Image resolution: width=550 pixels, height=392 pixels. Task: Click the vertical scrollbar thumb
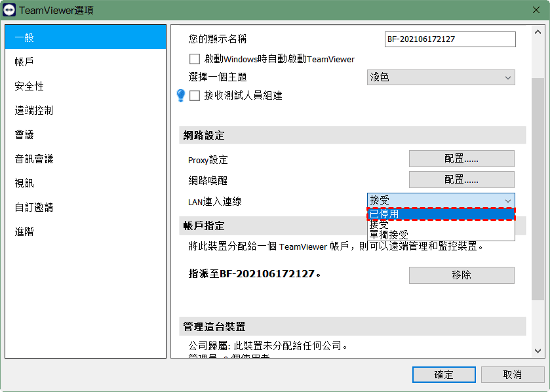[x=538, y=189]
